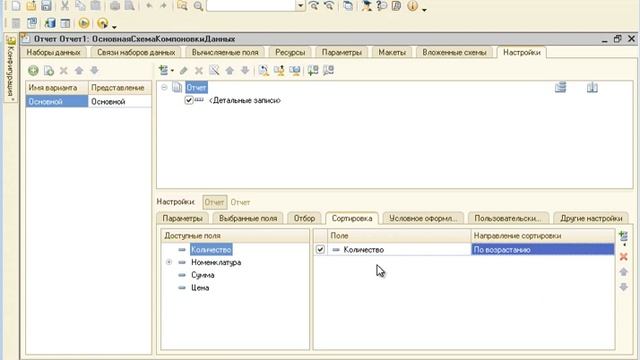Open the upper Параметры tab
This screenshot has width=640, height=360.
pyautogui.click(x=342, y=52)
